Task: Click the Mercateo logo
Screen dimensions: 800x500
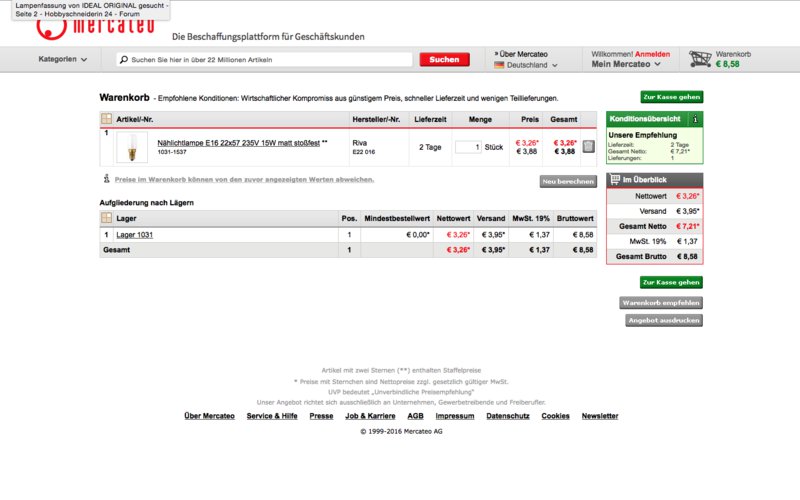Action: [95, 26]
